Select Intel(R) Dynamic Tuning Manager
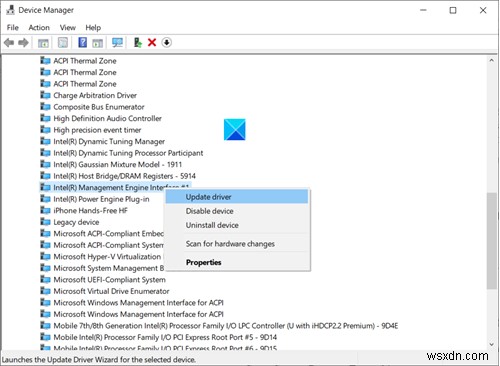 [x=109, y=141]
